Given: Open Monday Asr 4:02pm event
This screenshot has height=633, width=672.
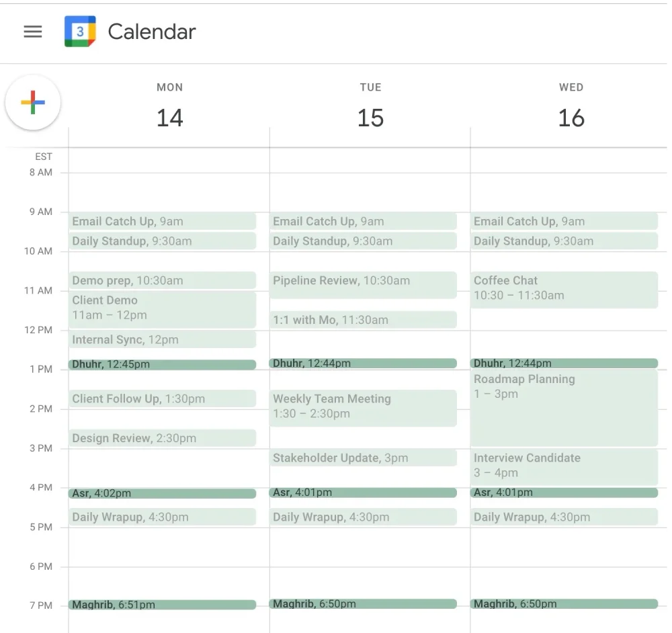Looking at the screenshot, I should pos(163,493).
